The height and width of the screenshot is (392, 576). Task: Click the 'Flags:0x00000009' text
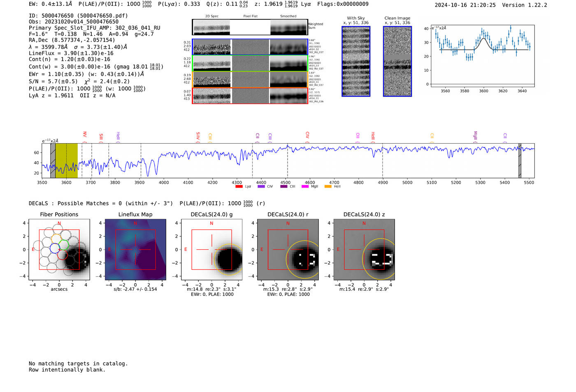[343, 4]
